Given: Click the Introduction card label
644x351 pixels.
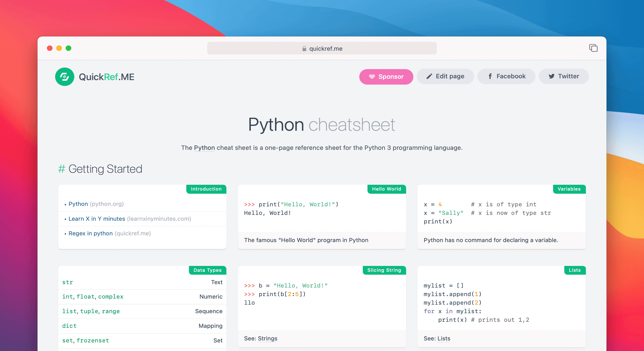Looking at the screenshot, I should (206, 189).
